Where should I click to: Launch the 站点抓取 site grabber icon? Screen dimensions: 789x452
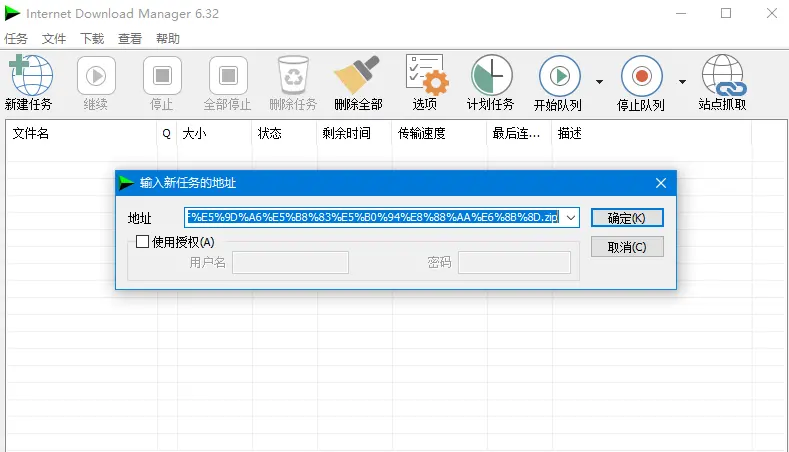722,76
